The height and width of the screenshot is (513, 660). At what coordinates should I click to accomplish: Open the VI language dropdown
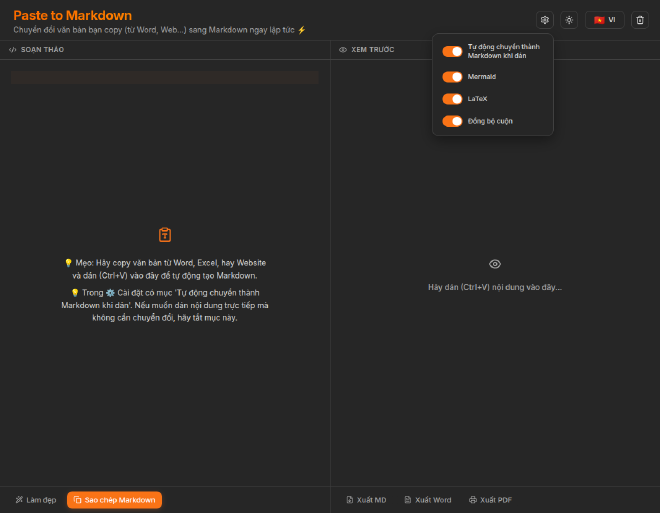coord(605,20)
